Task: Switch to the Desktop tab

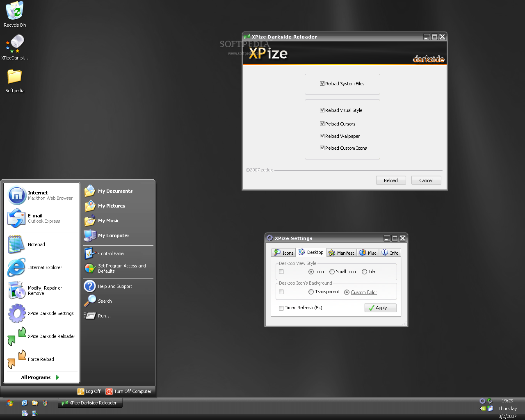Action: pyautogui.click(x=311, y=252)
